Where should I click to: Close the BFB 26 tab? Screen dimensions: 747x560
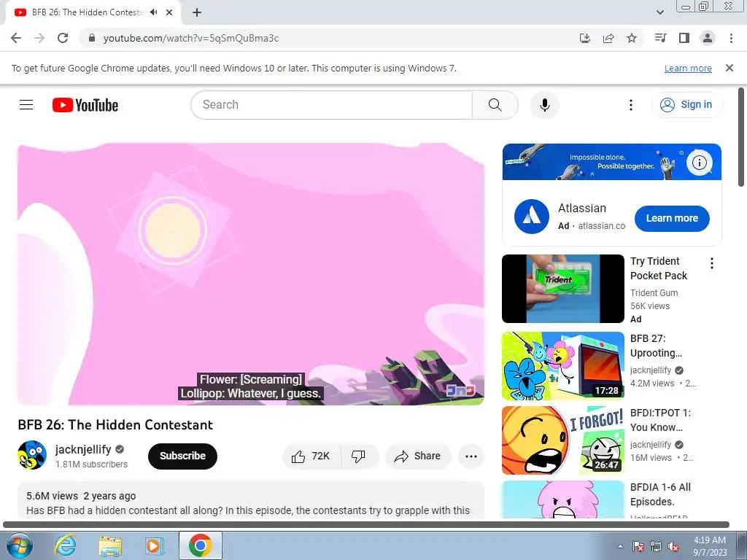tap(169, 12)
